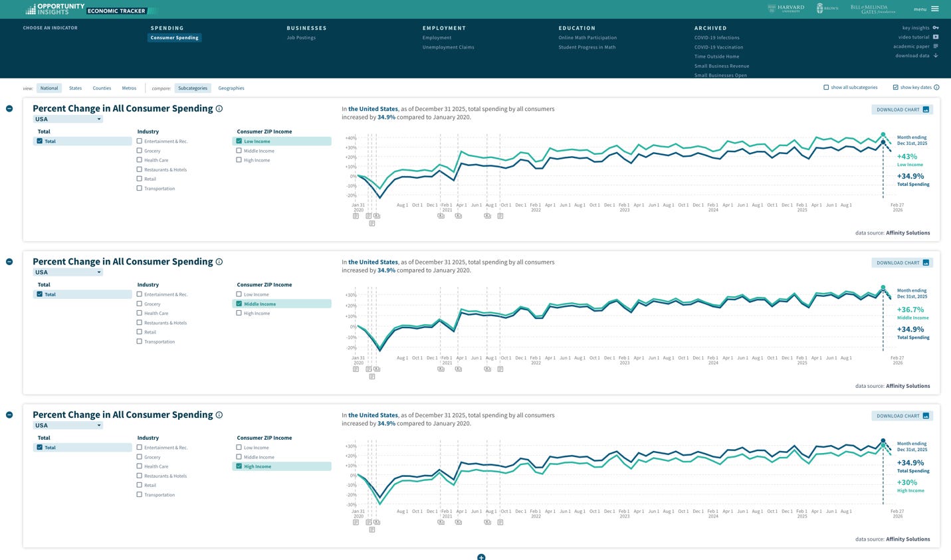This screenshot has height=560, width=951.
Task: Download the chart in the middle panel
Action: point(902,263)
